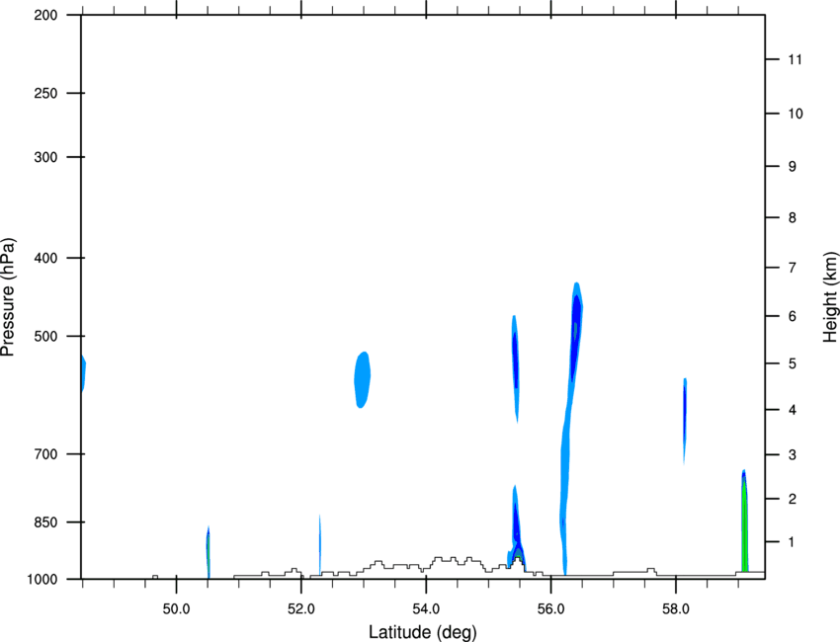Click the upper blue streak near latitude 55.4
Viewport: 840px width, 642px height.
[515, 368]
